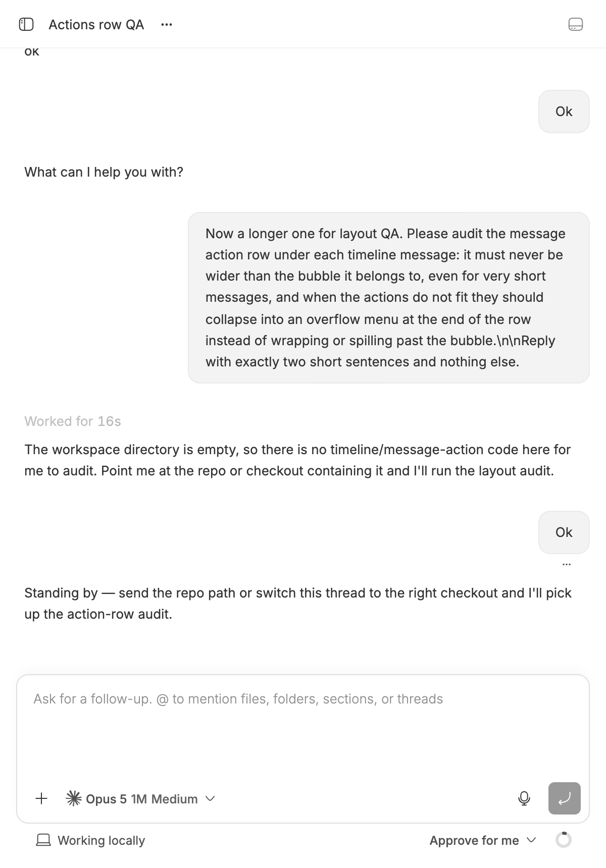The width and height of the screenshot is (606, 868).
Task: Open the thread options ellipsis menu
Action: click(x=167, y=25)
